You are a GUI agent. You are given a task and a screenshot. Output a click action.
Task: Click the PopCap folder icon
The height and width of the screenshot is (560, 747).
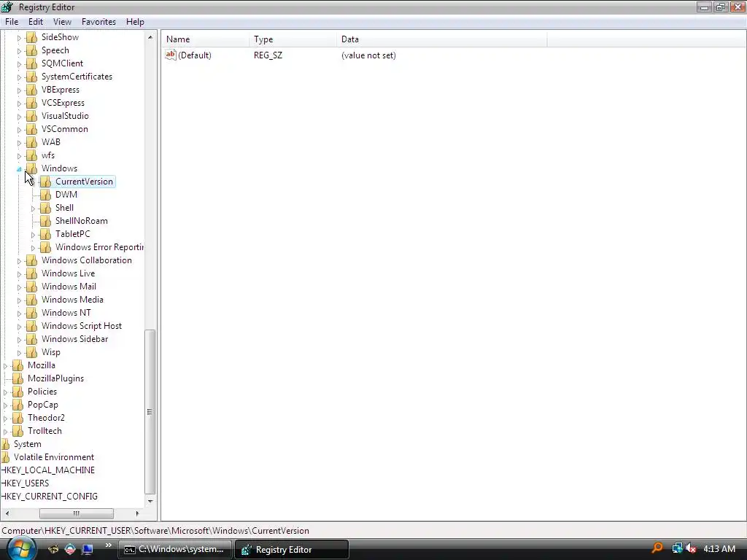tap(18, 405)
